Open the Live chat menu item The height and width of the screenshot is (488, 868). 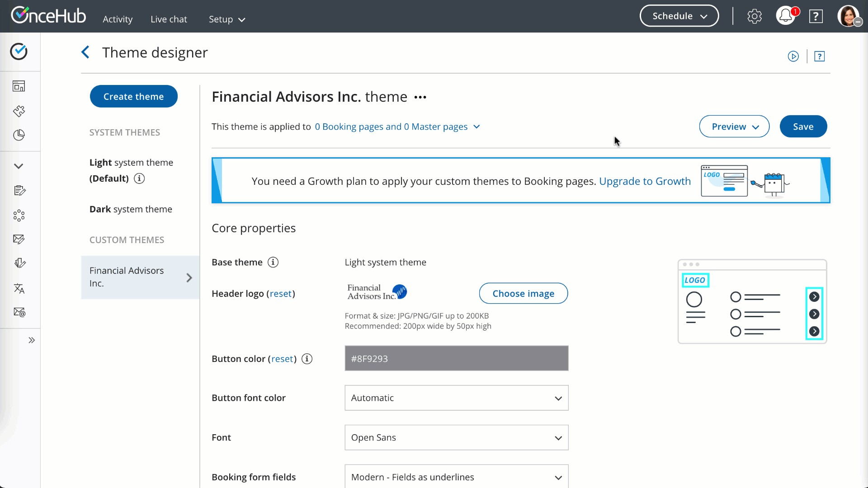pos(169,19)
